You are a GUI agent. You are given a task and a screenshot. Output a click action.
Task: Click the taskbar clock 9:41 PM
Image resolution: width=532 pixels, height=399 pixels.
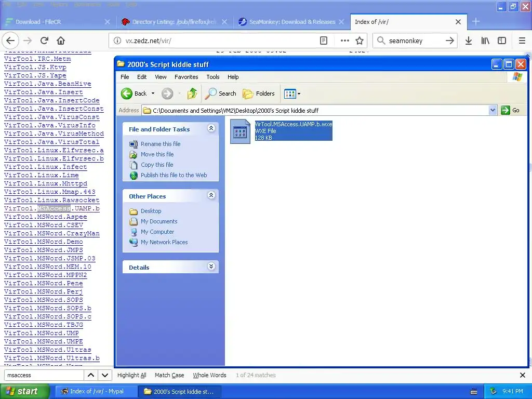click(x=513, y=392)
